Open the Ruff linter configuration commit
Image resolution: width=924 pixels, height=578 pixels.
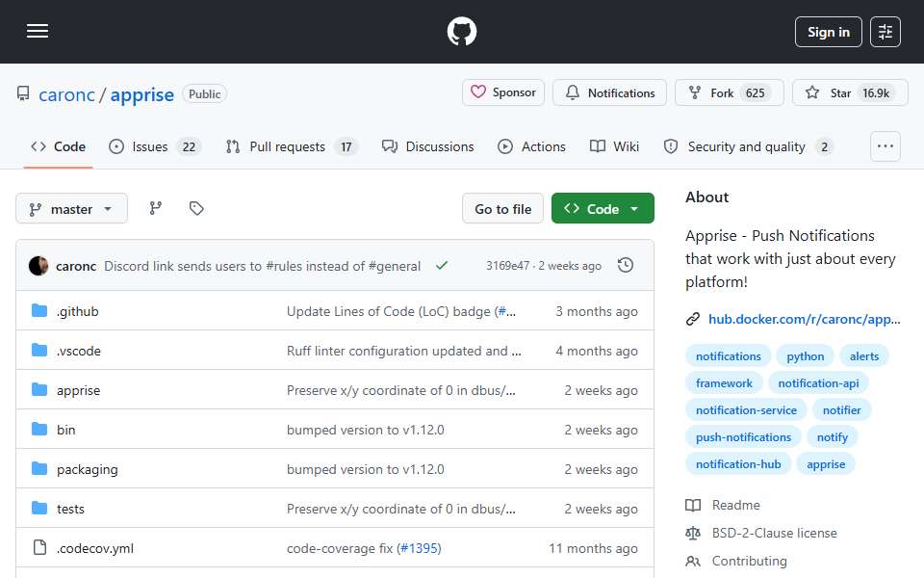[403, 351]
